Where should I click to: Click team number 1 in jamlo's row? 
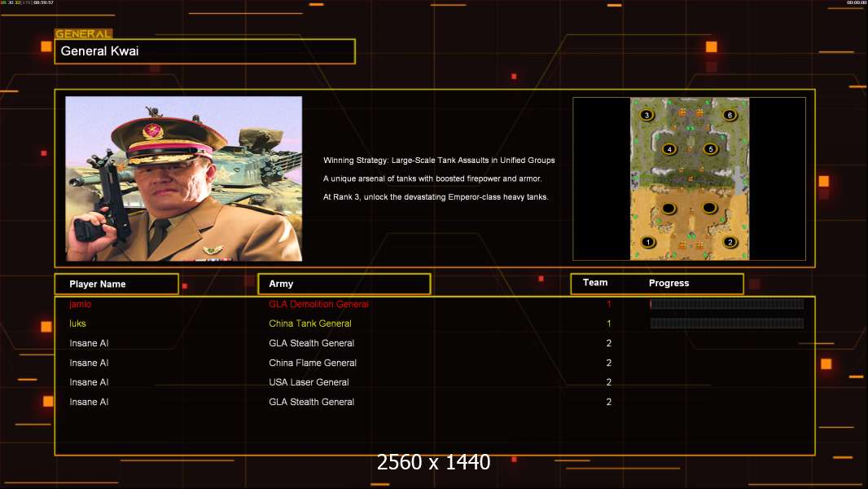coord(609,304)
